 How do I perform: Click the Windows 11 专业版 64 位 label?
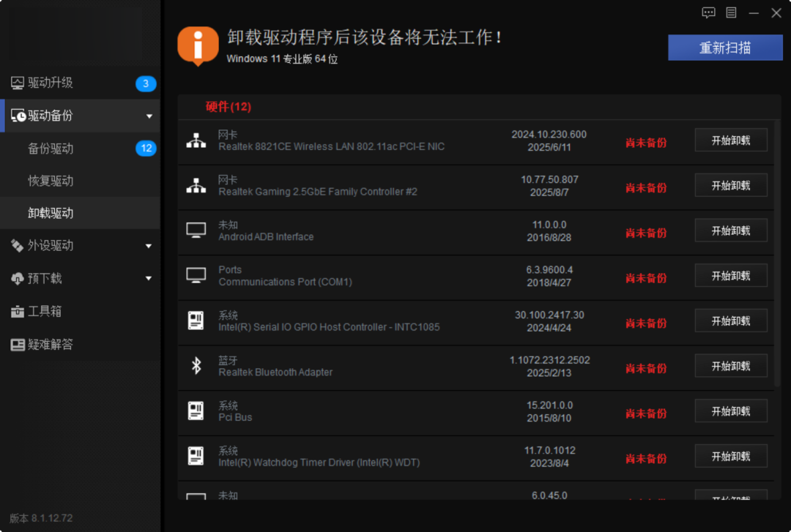[x=282, y=59]
